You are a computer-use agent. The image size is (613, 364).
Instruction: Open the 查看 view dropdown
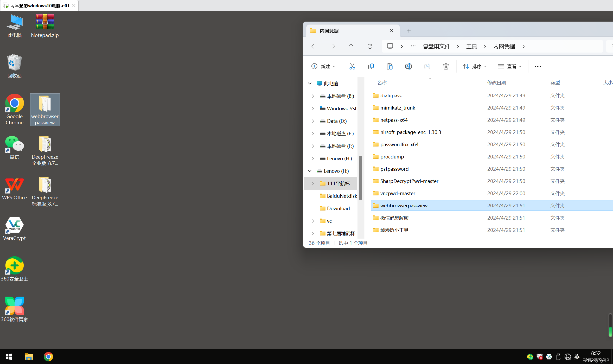coord(509,66)
